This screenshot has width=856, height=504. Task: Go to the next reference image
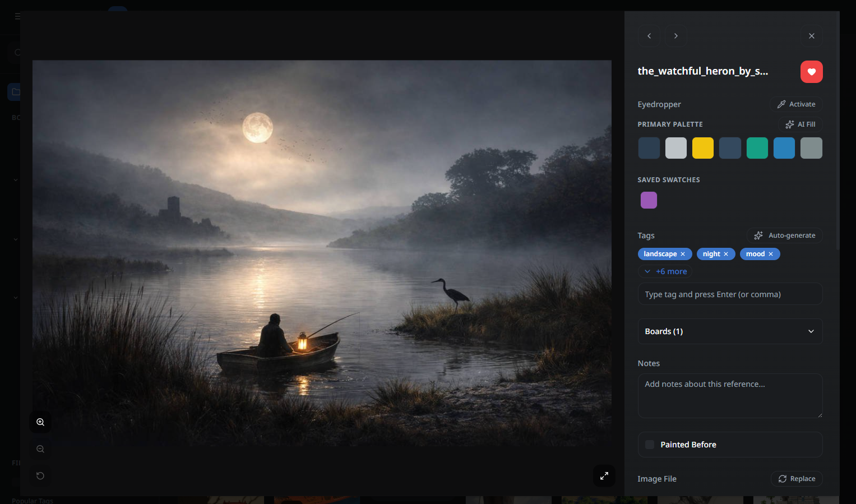pos(676,36)
